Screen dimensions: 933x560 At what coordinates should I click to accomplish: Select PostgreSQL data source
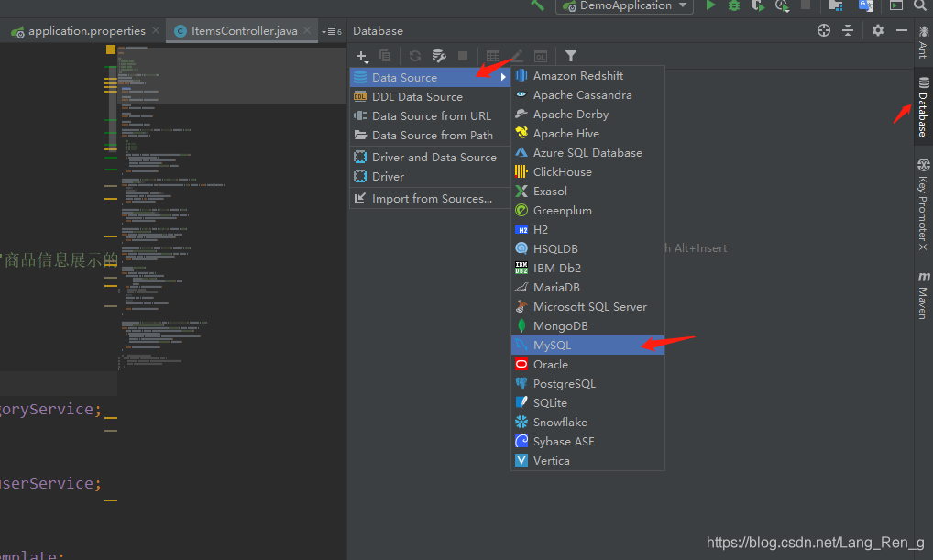587,384
